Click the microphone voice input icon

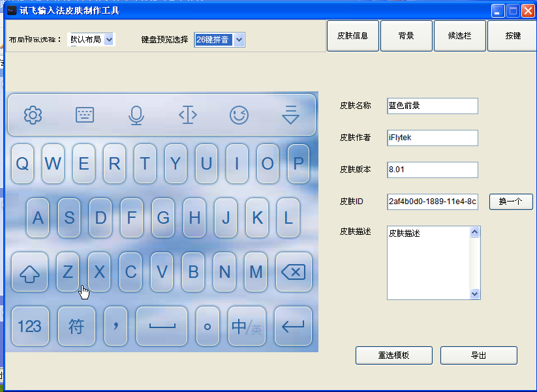click(136, 115)
